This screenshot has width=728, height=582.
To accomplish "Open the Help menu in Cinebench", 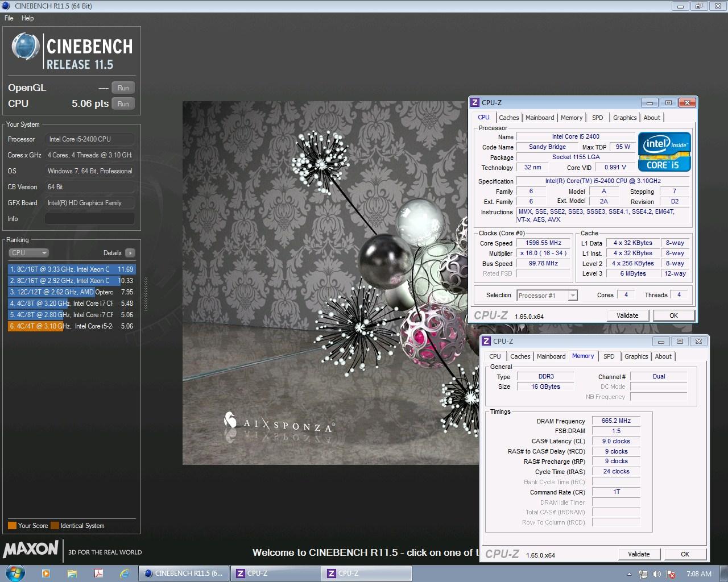I will tap(28, 18).
